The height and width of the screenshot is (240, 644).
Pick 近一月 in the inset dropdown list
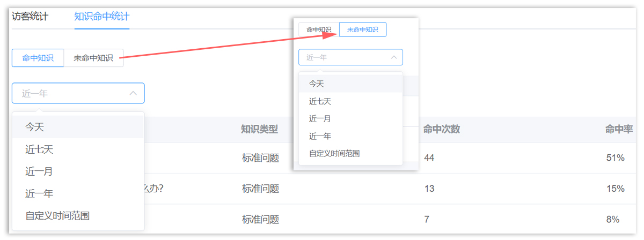click(x=350, y=118)
